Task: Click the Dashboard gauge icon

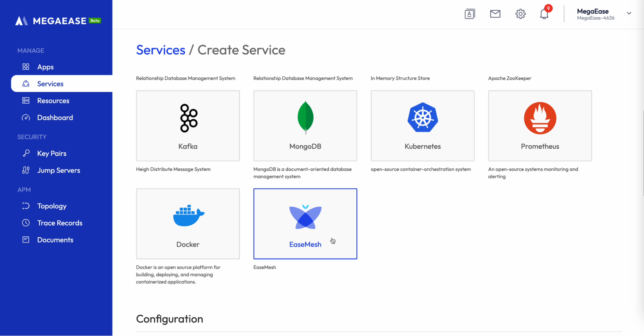Action: coord(26,118)
